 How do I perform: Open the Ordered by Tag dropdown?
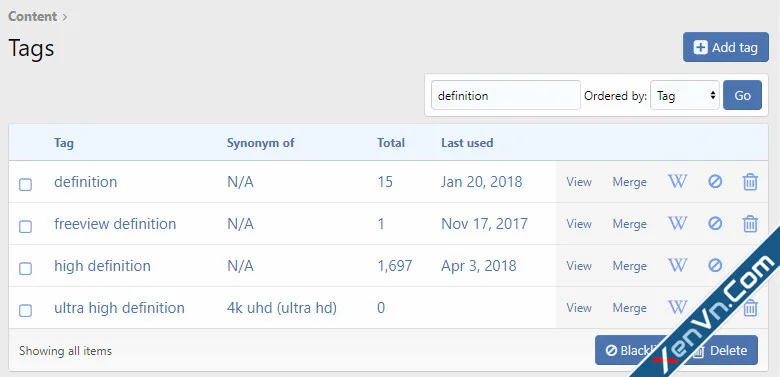685,95
